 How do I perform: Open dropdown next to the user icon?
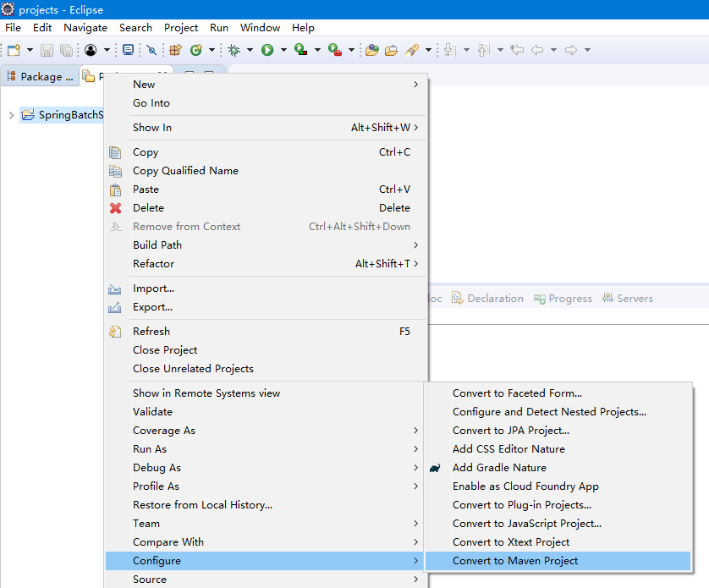click(107, 50)
